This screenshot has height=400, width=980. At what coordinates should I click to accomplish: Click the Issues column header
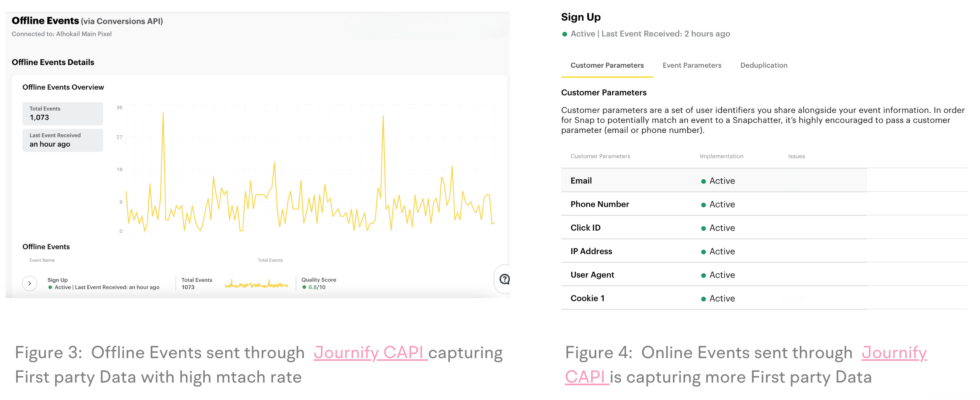[796, 156]
